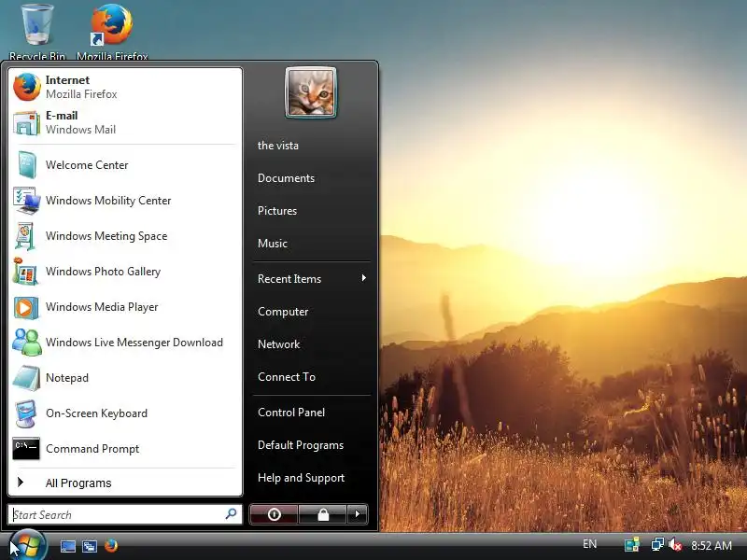Image resolution: width=747 pixels, height=560 pixels.
Task: Launch Windows Mobility Center icon
Action: pos(27,201)
